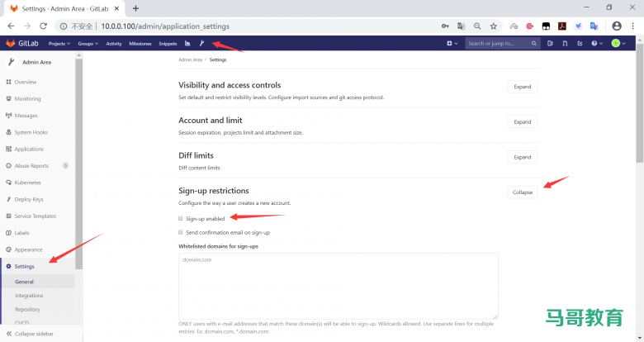Expand Account and limit section
Image resolution: width=644 pixels, height=342 pixels.
coord(522,122)
